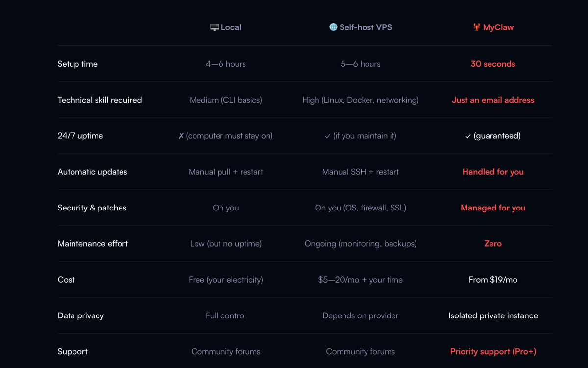Click the Data privacy row label
This screenshot has height=368, width=588.
81,315
